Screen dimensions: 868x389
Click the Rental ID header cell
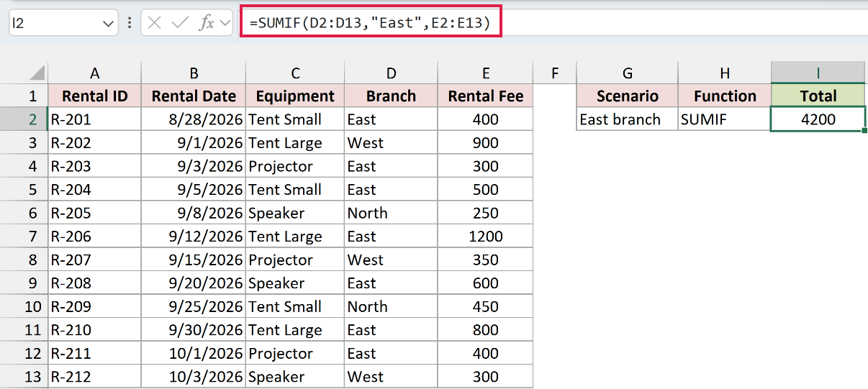coord(95,96)
